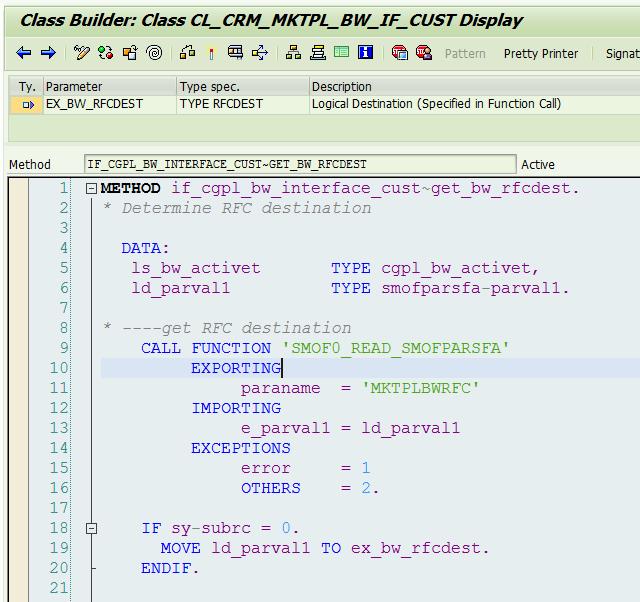Screen dimensions: 640x602
Task: Click the Test/Execute icon
Action: 236,53
